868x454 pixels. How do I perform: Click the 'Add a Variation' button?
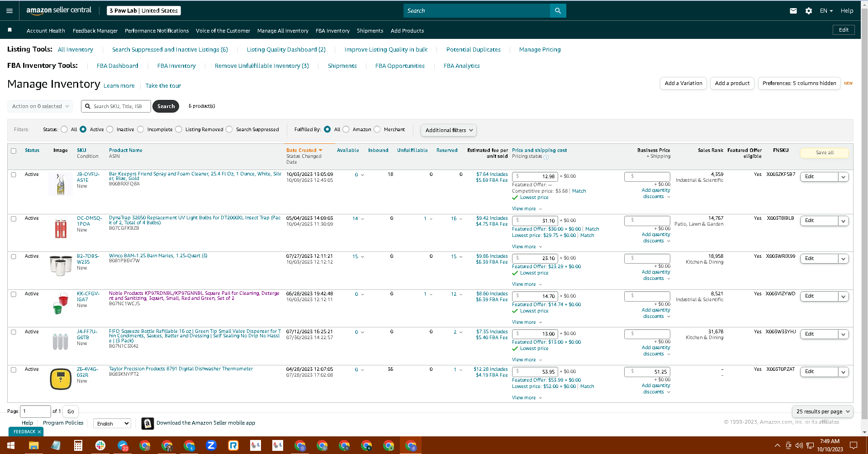point(683,83)
